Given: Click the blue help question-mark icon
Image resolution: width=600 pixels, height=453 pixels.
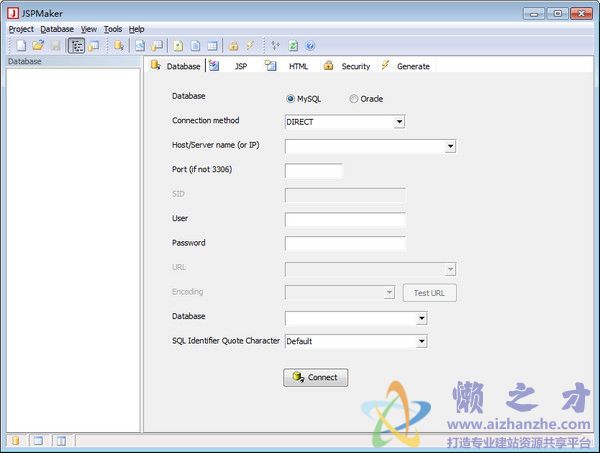Looking at the screenshot, I should [310, 46].
